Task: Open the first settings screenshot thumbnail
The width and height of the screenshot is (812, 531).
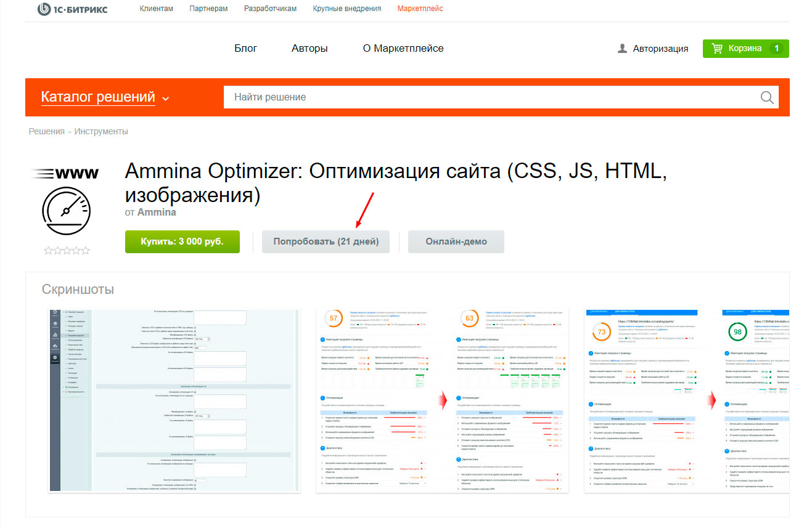Action: pos(174,400)
